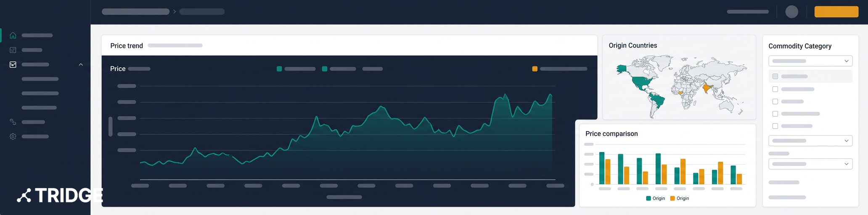This screenshot has height=215, width=868.
Task: Open the second dropdown under the checkbox list
Action: tap(810, 141)
